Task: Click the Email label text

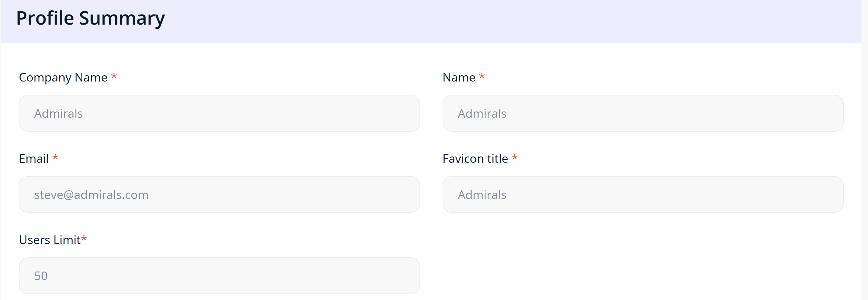Action: tap(34, 159)
